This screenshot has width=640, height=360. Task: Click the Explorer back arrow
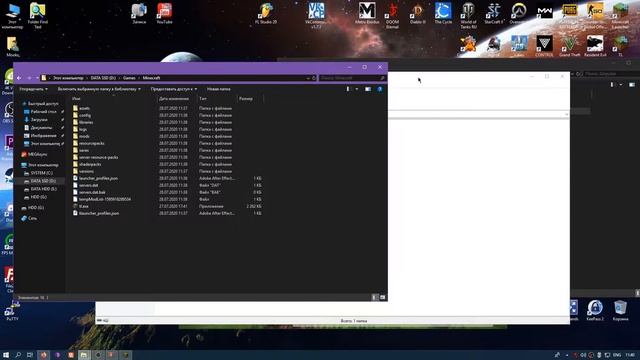[19, 78]
